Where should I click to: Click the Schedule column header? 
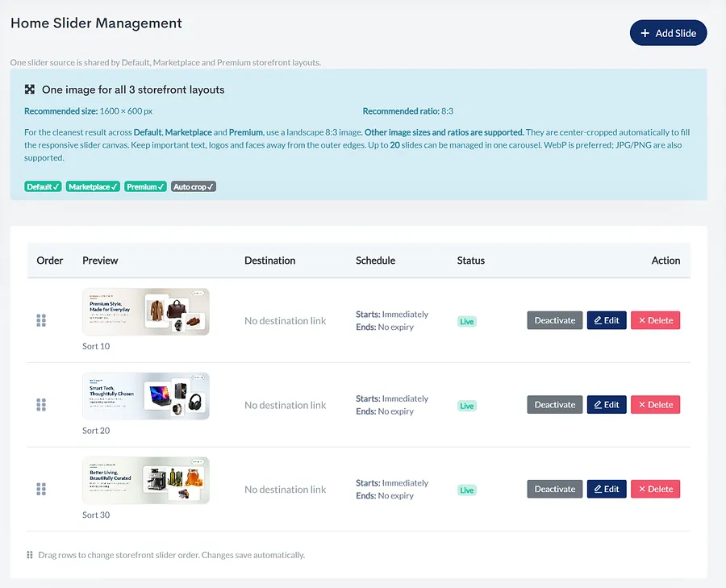pyautogui.click(x=375, y=261)
